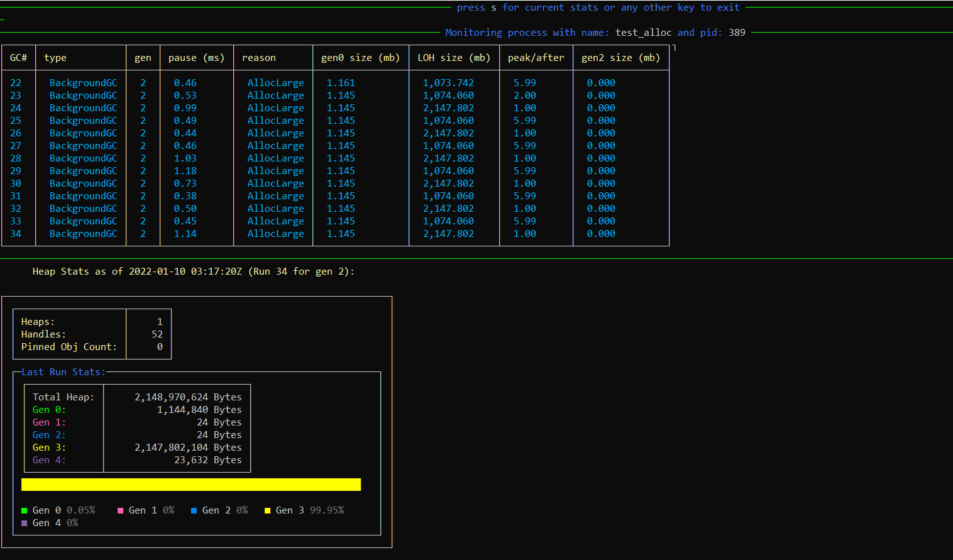Click the yellow Gen 3 legend square
Viewport: 953px width, 560px height.
(268, 511)
